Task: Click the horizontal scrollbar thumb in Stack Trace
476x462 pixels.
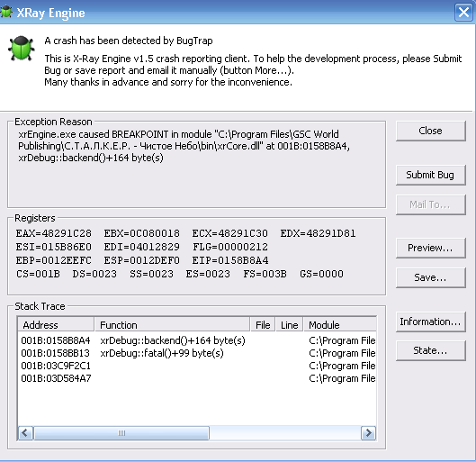Action: pos(121,433)
